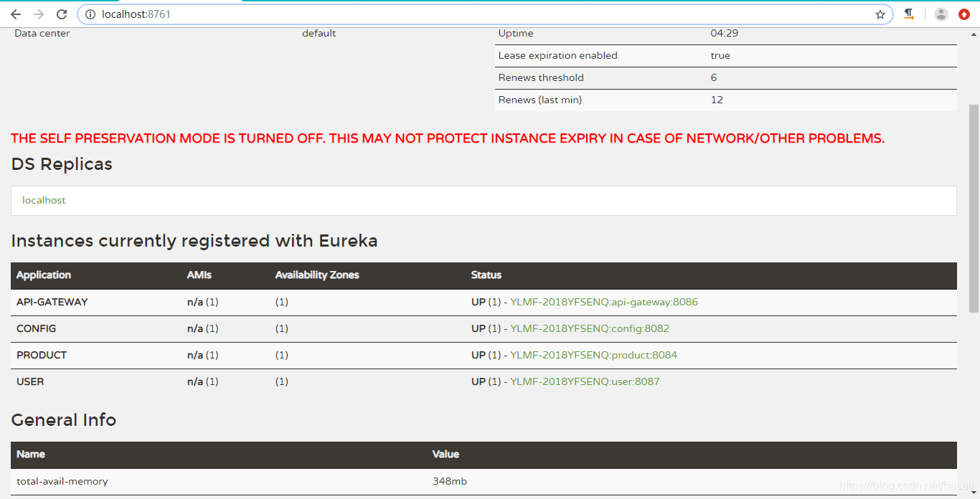
Task: Click the Status column header
Action: 486,275
